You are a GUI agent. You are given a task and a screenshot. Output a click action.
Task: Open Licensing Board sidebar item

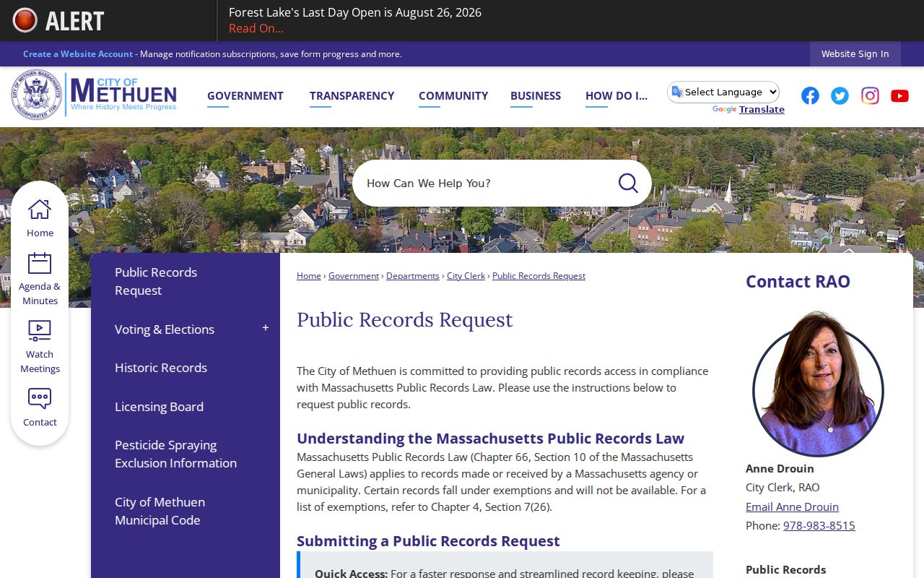tap(159, 407)
